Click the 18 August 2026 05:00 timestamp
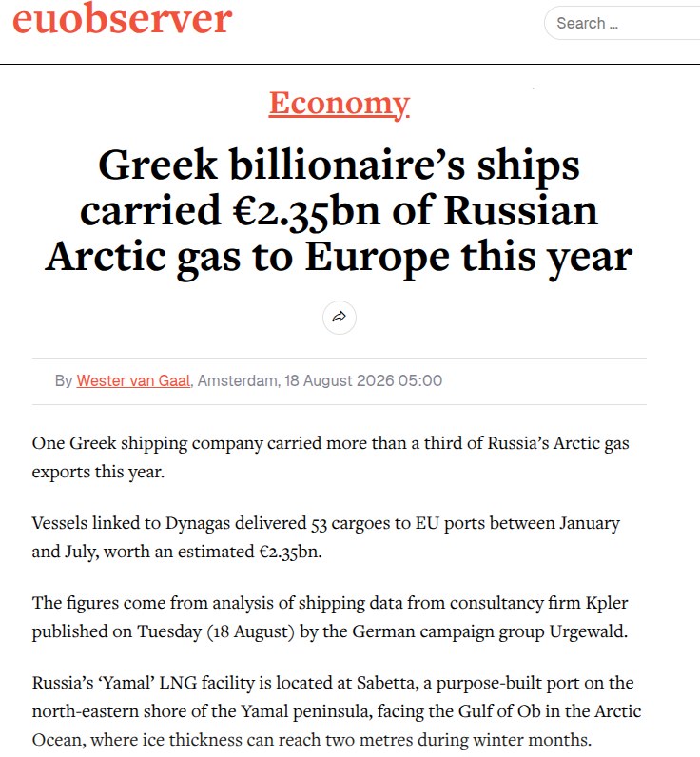The width and height of the screenshot is (700, 757). pos(363,380)
